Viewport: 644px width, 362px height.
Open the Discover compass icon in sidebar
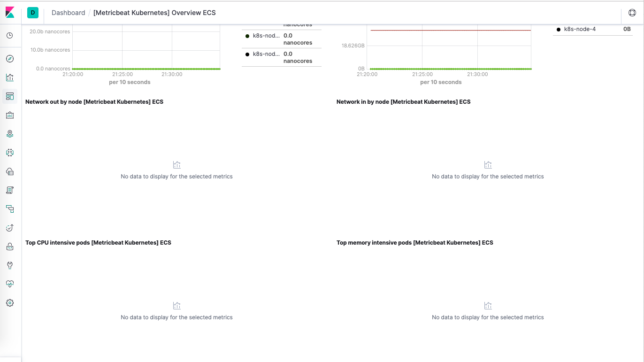pos(10,59)
